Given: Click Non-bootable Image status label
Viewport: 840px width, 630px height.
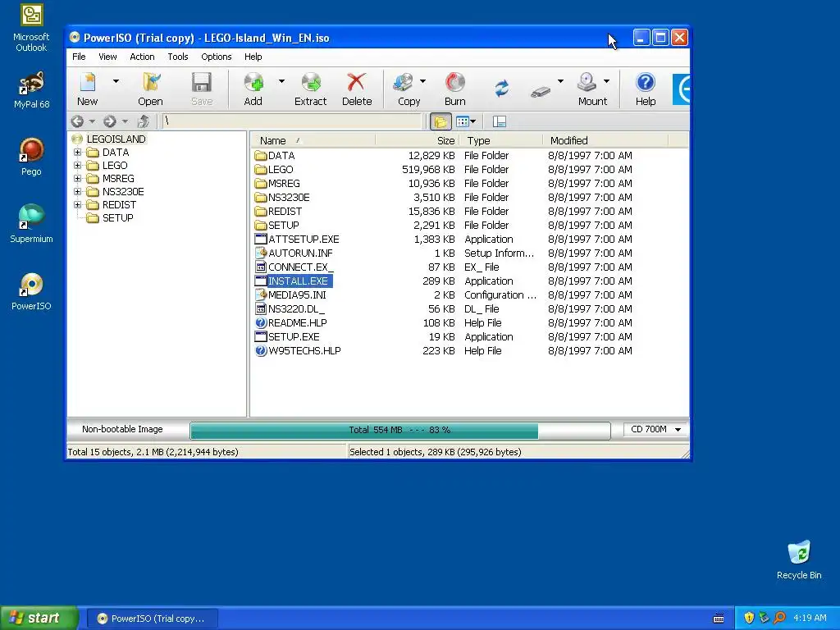Looking at the screenshot, I should click(122, 429).
